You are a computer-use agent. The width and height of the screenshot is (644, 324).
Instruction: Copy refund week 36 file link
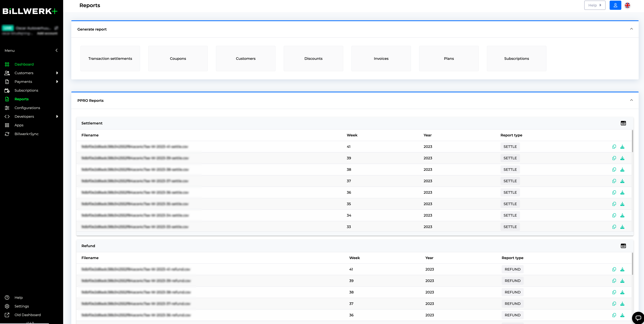[614, 315]
